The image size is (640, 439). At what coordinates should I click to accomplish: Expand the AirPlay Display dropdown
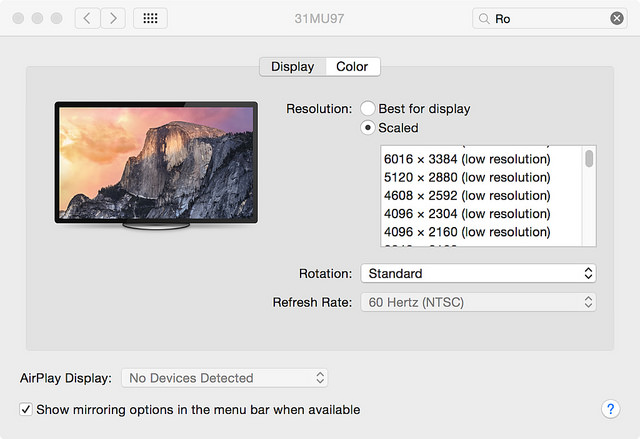click(x=224, y=378)
